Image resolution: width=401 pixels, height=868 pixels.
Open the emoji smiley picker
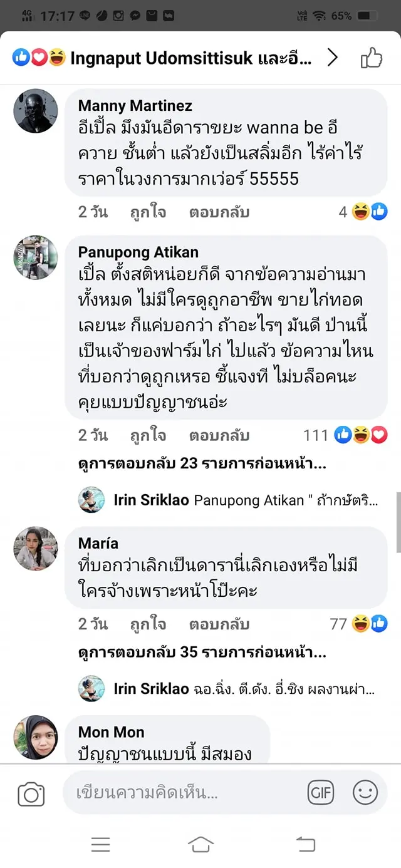click(x=365, y=793)
